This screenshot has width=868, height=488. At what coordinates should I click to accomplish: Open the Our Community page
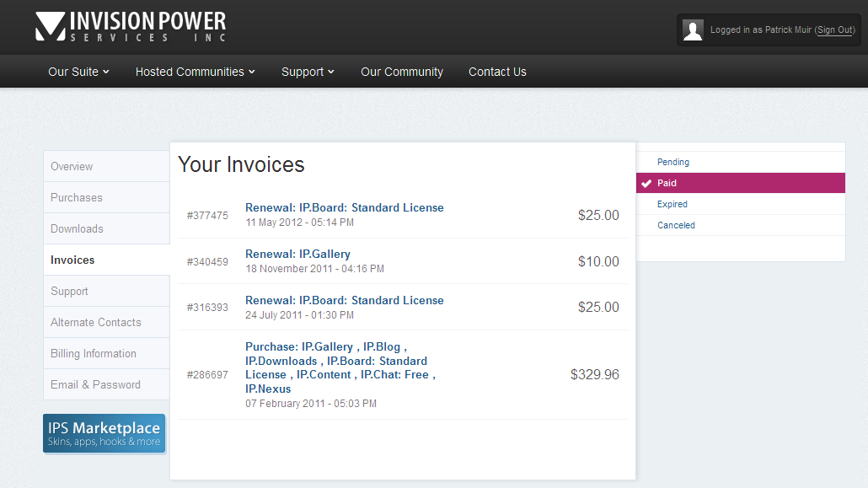coord(402,72)
